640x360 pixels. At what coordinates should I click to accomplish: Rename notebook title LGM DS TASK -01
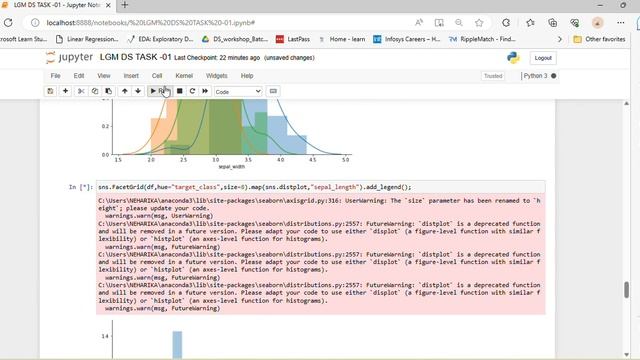136,57
